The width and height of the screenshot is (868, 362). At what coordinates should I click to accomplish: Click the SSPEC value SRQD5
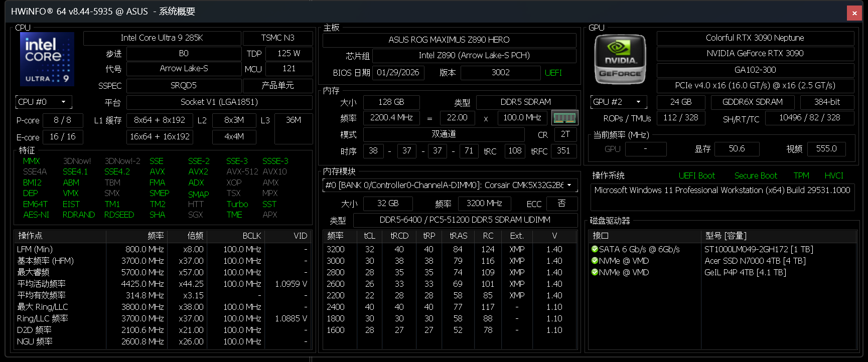tap(184, 86)
